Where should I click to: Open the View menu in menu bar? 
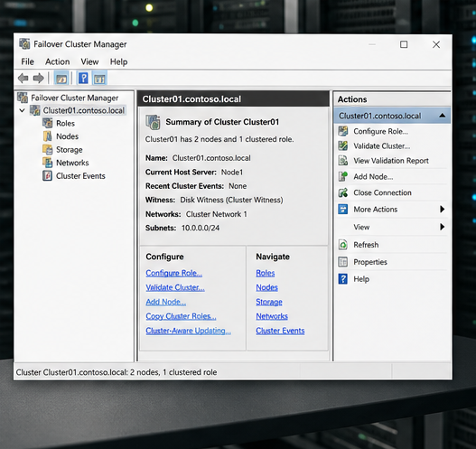(x=89, y=62)
